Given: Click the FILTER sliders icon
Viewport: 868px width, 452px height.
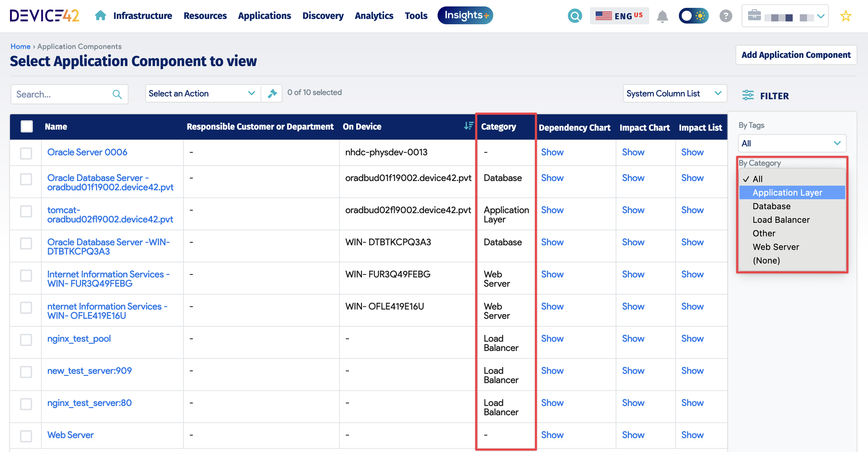Looking at the screenshot, I should [x=748, y=95].
